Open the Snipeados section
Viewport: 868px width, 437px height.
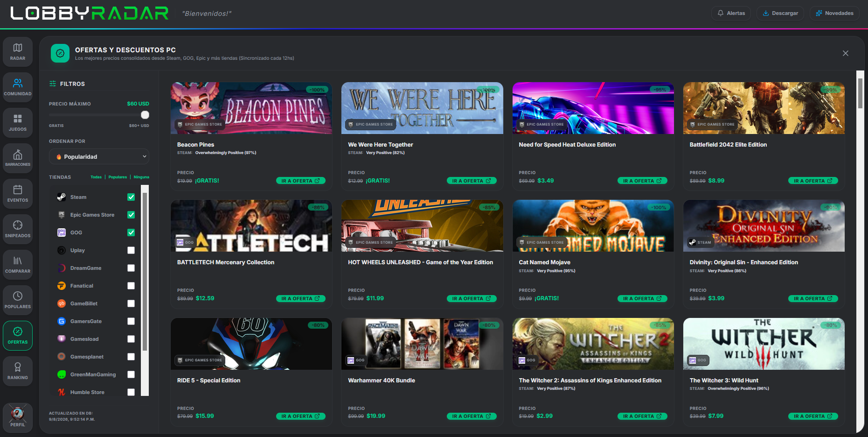tap(18, 229)
